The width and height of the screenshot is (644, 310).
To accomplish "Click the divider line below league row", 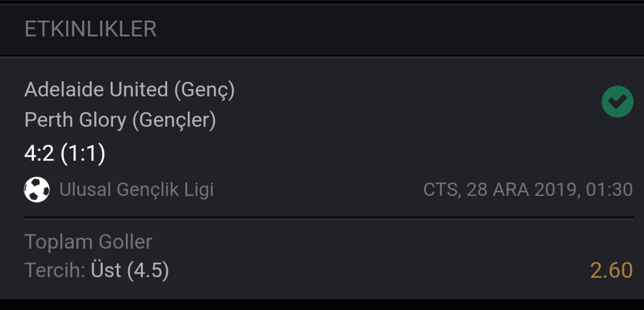I will tap(329, 218).
